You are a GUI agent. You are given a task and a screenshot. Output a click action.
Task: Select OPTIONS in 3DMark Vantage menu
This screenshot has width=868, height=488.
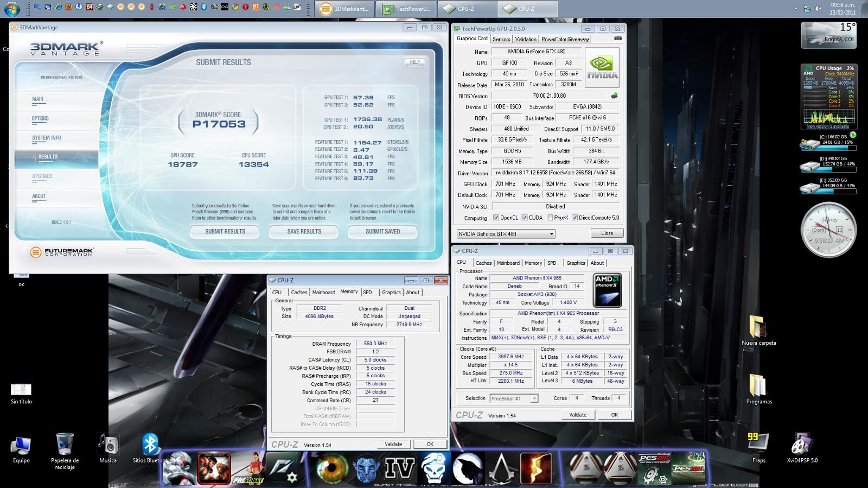(x=40, y=118)
